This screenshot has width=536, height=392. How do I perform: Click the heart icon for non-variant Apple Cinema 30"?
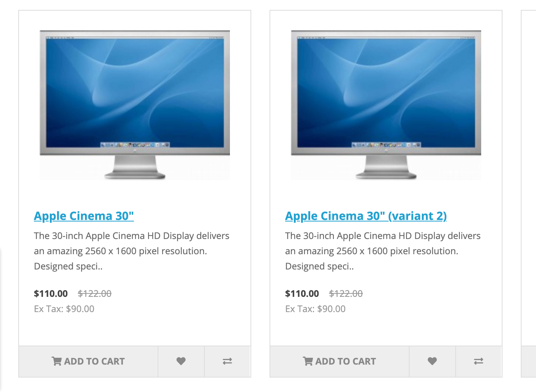tap(181, 361)
